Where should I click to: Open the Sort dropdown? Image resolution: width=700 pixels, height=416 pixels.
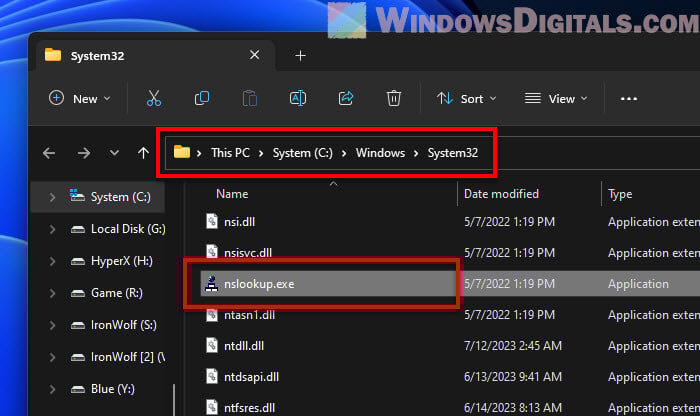coord(467,99)
